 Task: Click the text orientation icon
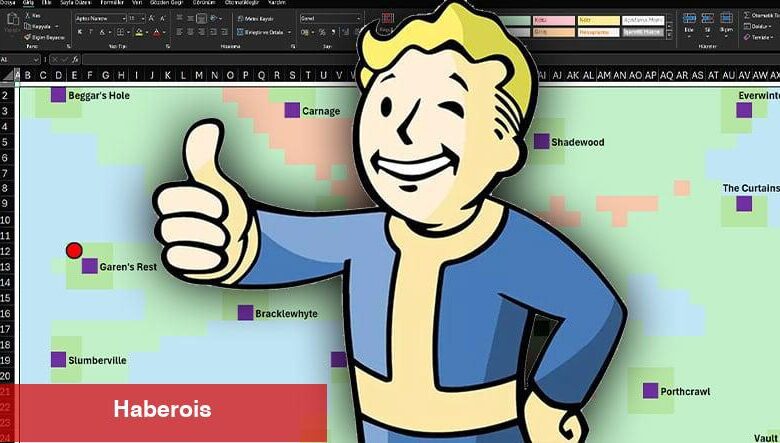point(214,18)
